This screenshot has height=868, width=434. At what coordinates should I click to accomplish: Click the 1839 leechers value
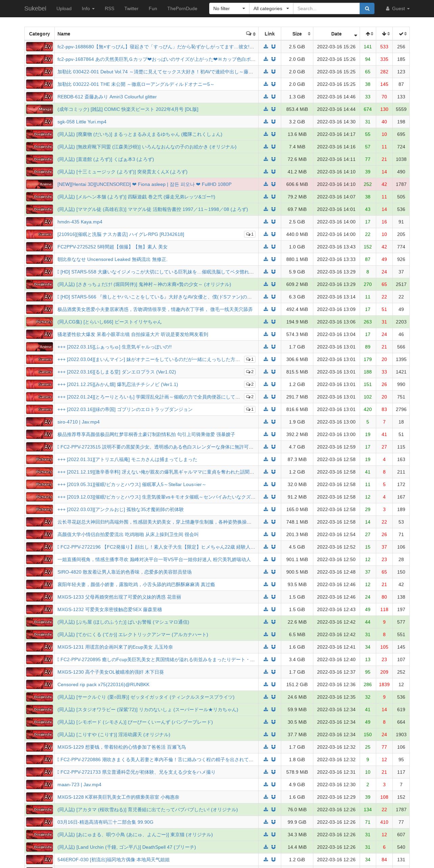pyautogui.click(x=384, y=684)
